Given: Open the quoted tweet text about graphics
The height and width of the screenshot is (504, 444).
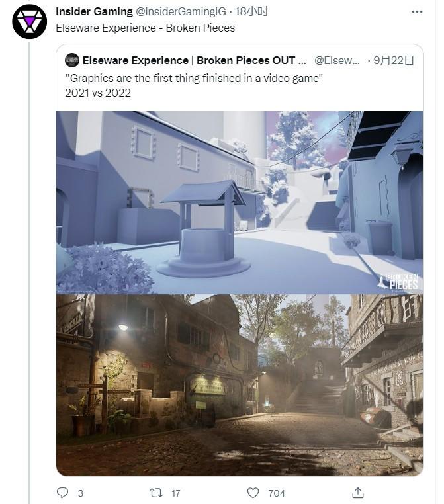Looking at the screenshot, I should [194, 85].
